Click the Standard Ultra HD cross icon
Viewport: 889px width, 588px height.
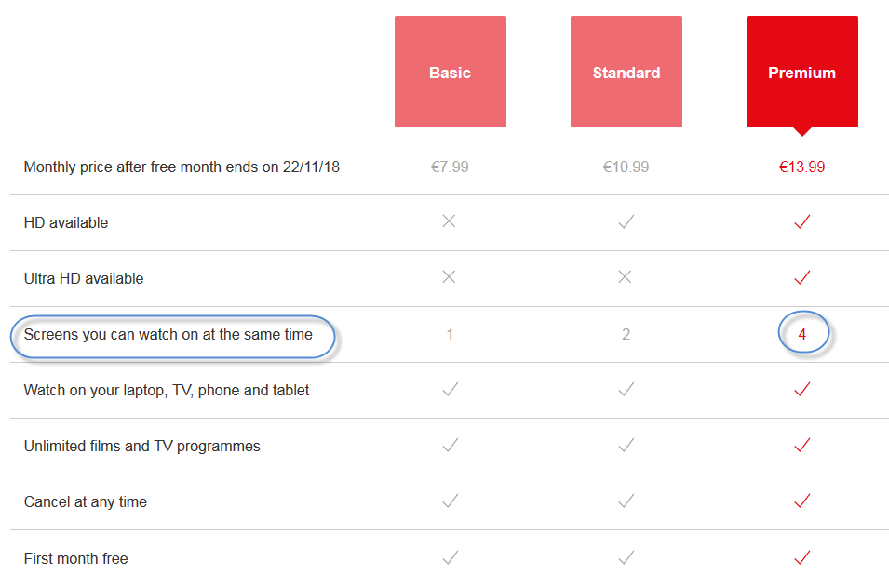click(x=626, y=277)
